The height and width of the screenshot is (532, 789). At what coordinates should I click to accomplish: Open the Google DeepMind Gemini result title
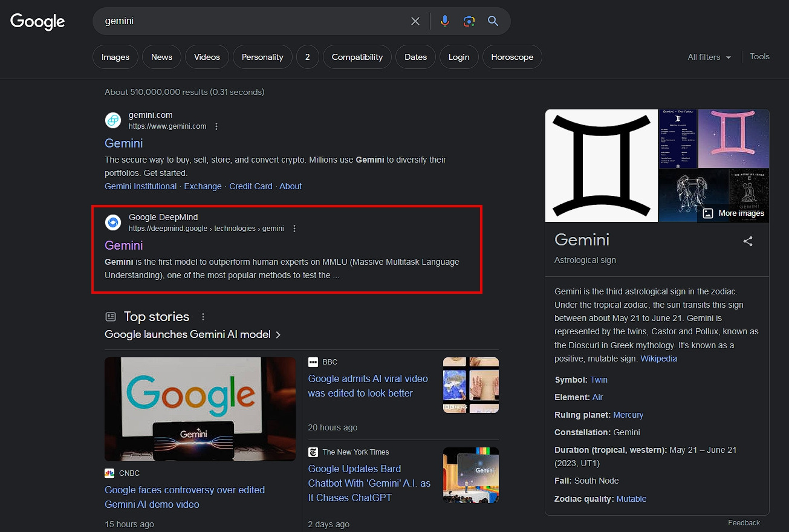tap(124, 245)
